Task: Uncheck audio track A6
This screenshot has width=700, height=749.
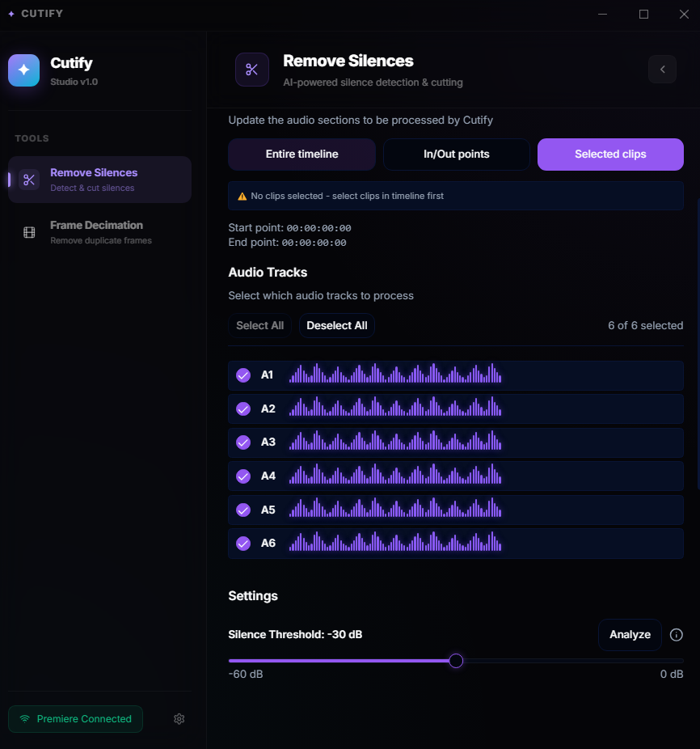Action: click(243, 544)
